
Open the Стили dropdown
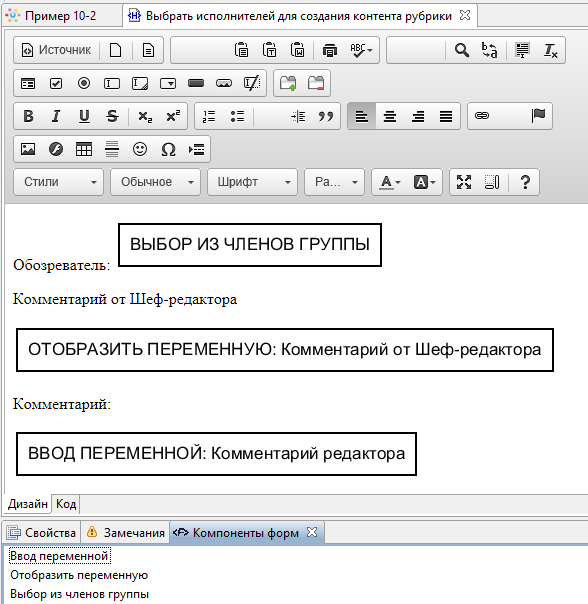click(59, 182)
